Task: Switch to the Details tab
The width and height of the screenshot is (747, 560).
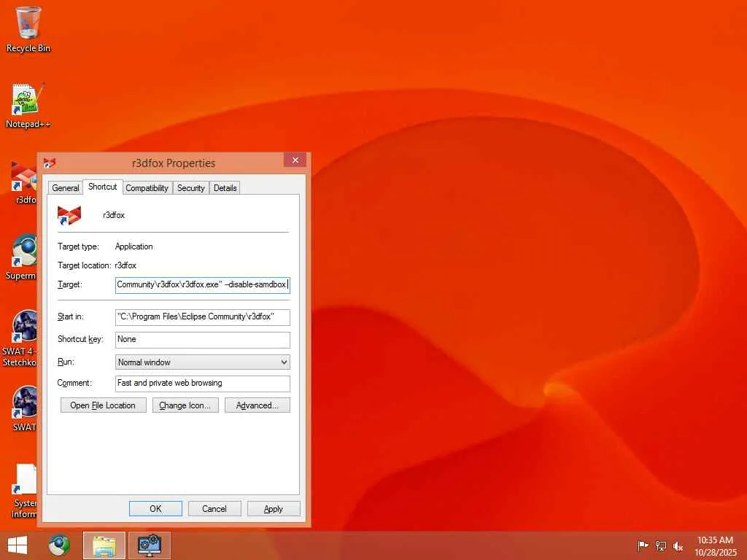Action: pyautogui.click(x=225, y=188)
